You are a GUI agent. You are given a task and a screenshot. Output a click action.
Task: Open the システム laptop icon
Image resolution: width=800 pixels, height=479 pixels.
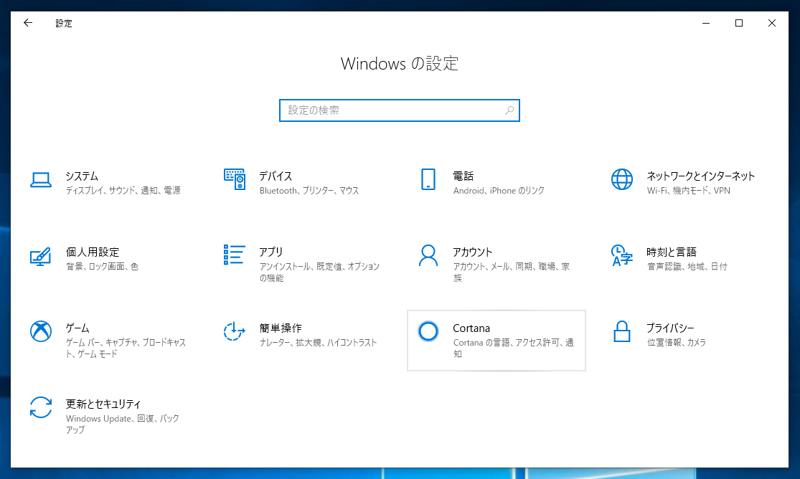pyautogui.click(x=41, y=180)
